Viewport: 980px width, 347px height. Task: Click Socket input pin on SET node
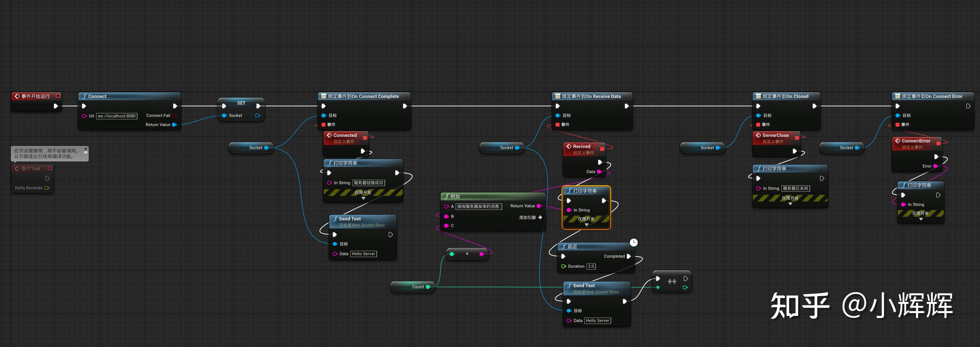[x=225, y=115]
